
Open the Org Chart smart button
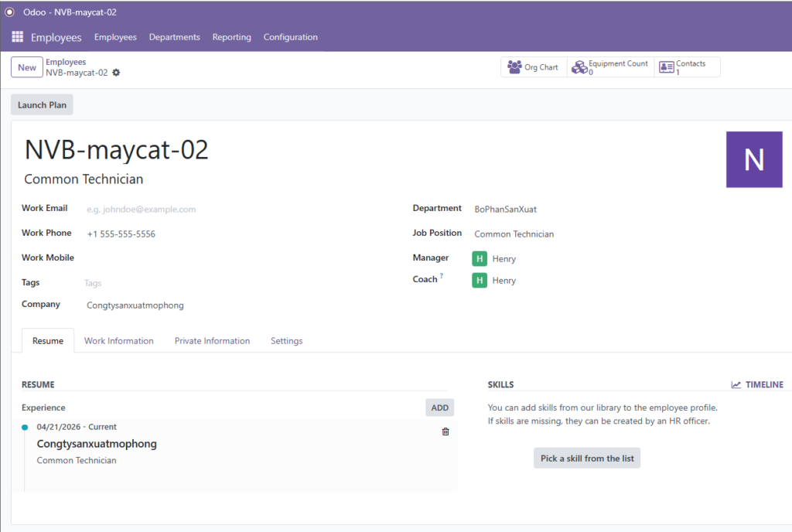pos(533,67)
